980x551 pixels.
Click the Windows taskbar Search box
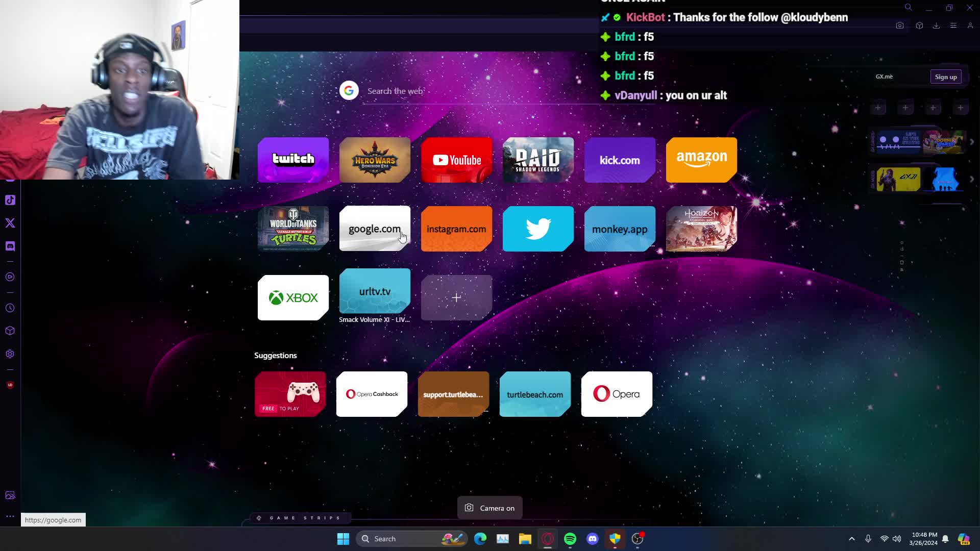411,539
